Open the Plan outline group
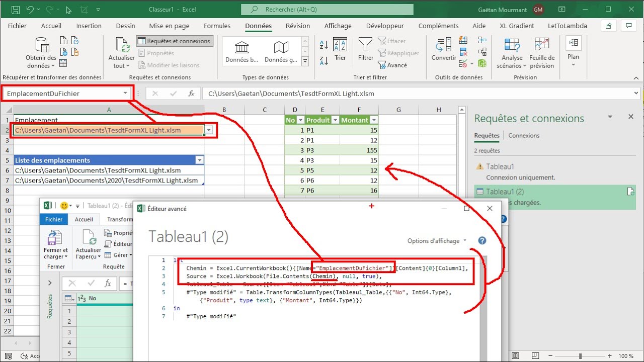 (573, 51)
